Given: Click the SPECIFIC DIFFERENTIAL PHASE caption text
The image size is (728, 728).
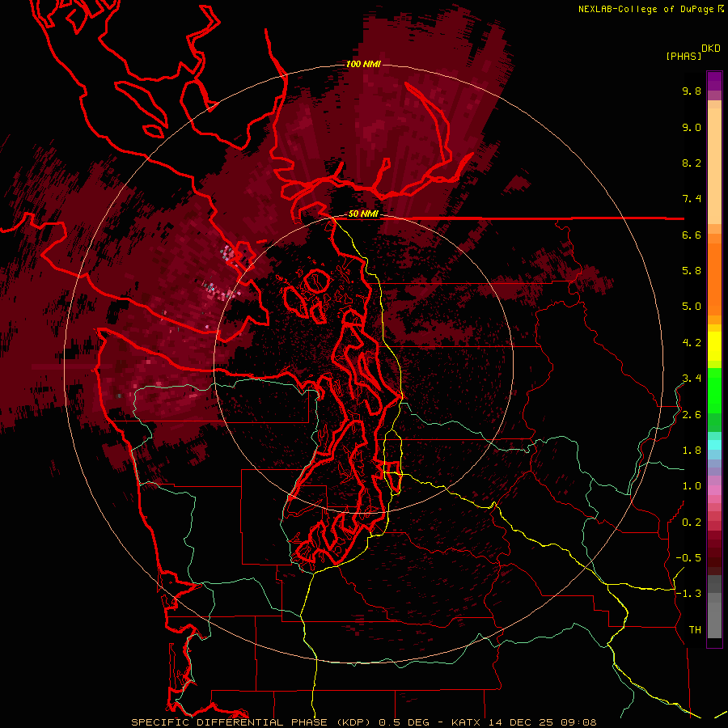Looking at the screenshot, I should (230, 722).
